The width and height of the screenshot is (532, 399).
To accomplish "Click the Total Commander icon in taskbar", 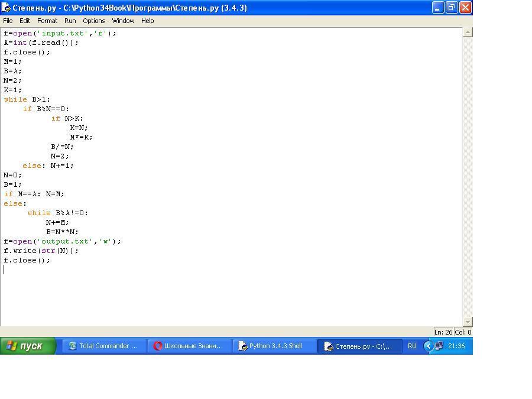I will [x=72, y=346].
